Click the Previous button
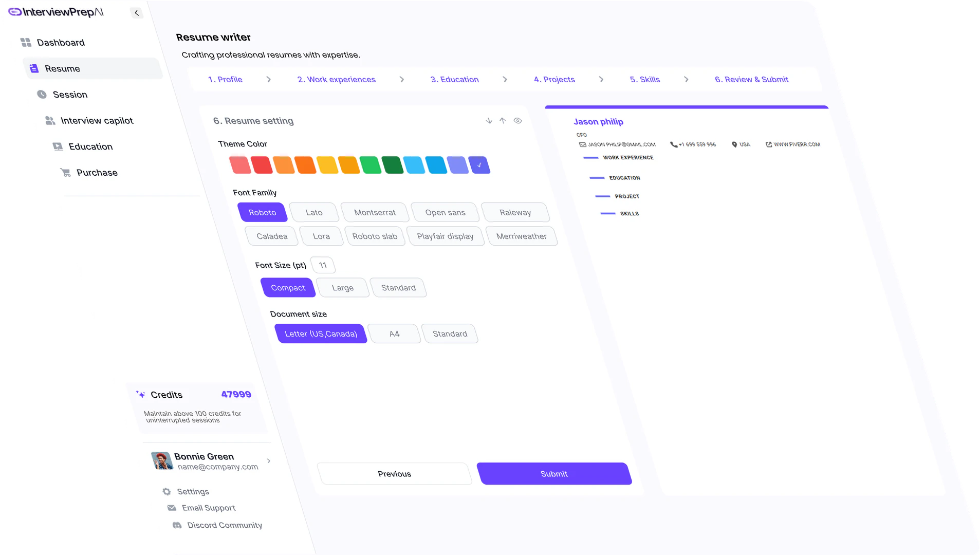Image resolution: width=980 pixels, height=555 pixels. [x=394, y=474]
